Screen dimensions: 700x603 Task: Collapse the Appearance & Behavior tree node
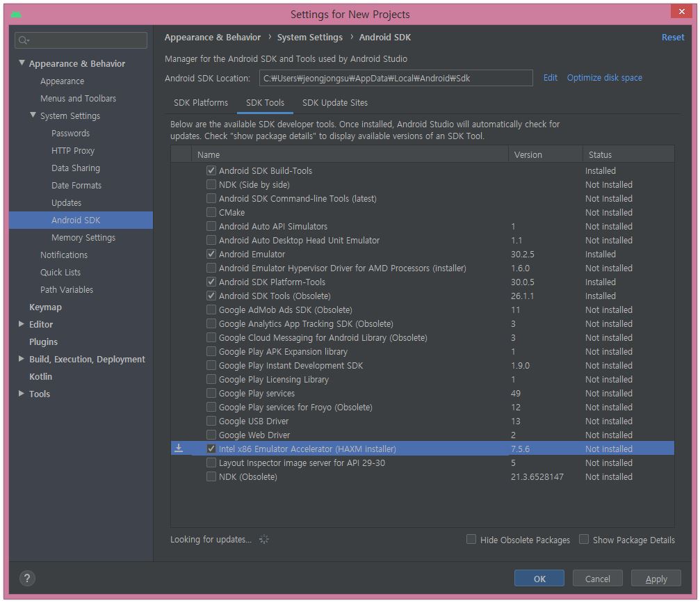(22, 63)
